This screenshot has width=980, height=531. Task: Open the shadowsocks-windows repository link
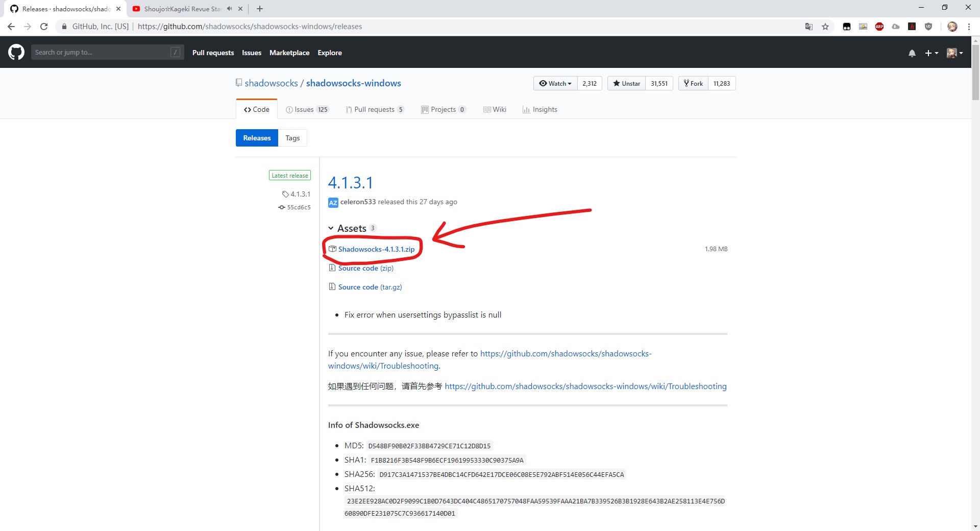(x=353, y=83)
